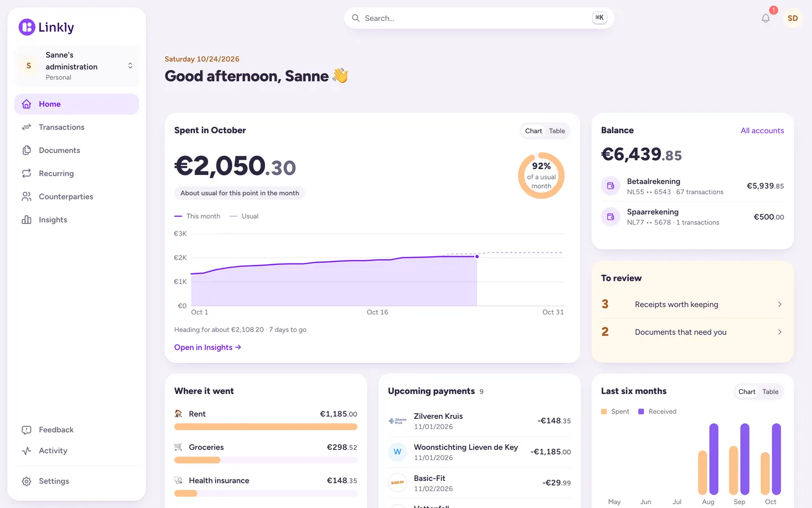Open the SD user avatar menu
The image size is (812, 508).
792,18
